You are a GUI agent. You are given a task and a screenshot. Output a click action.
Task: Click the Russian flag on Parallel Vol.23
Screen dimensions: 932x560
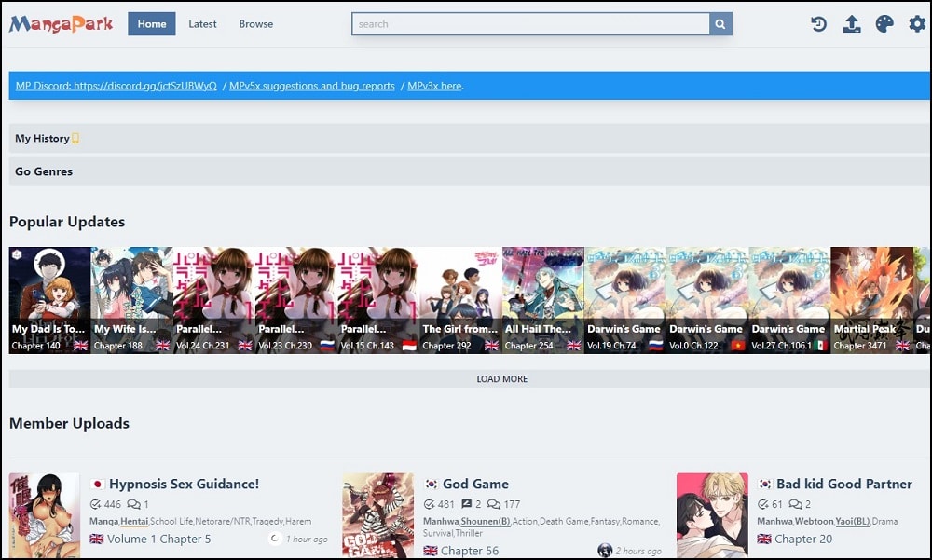[327, 346]
